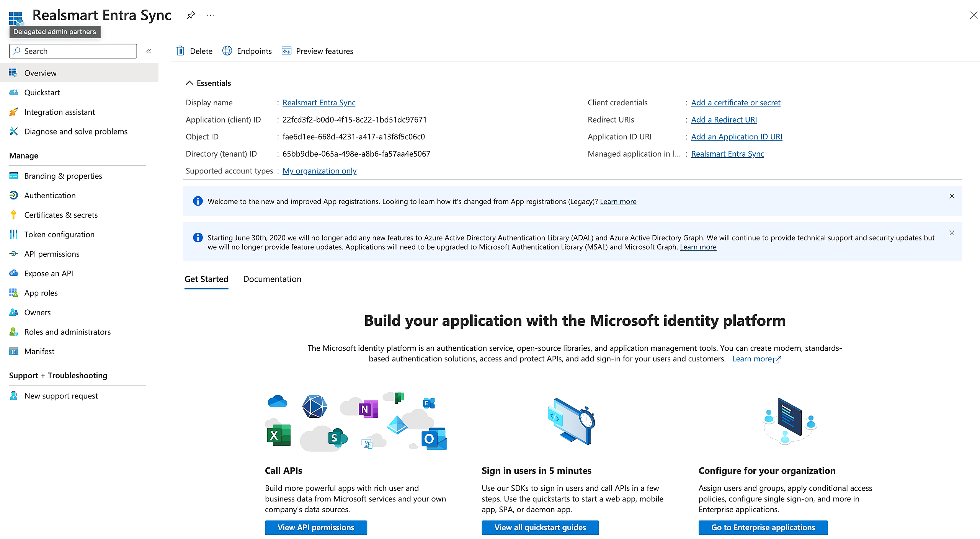Collapse the left navigation menu
This screenshot has width=980, height=539.
coord(149,51)
